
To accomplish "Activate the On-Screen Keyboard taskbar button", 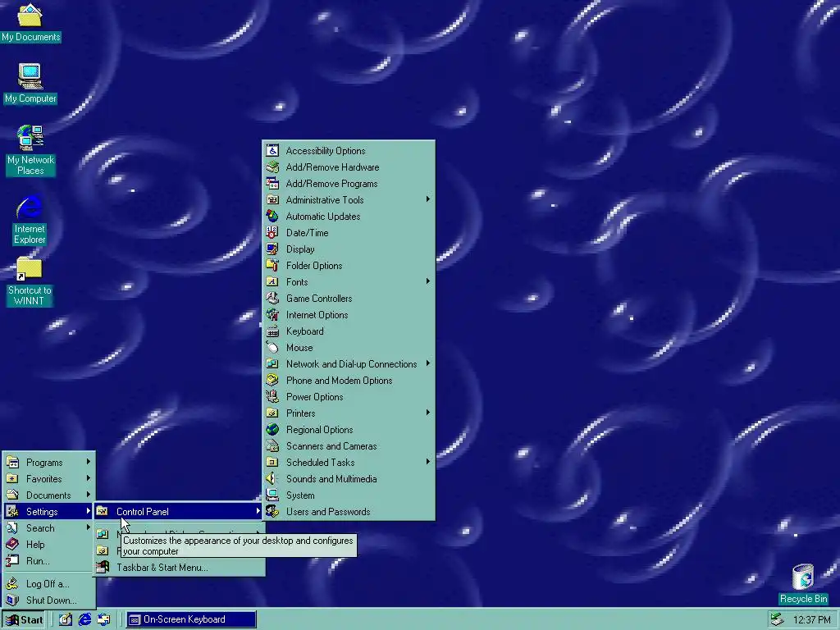I will [x=191, y=620].
